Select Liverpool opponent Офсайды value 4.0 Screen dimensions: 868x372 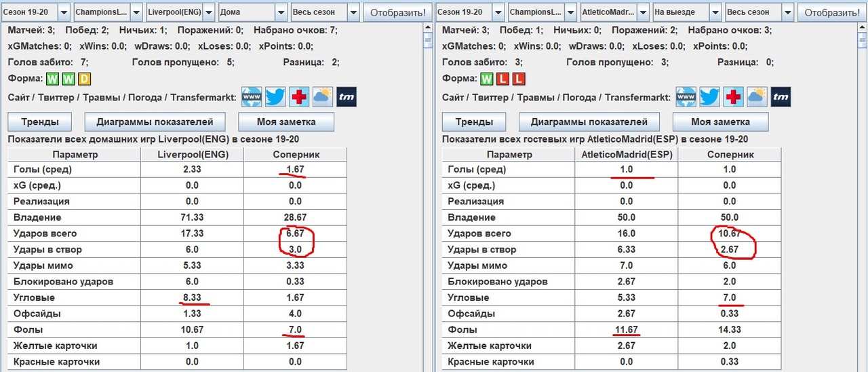coord(295,314)
